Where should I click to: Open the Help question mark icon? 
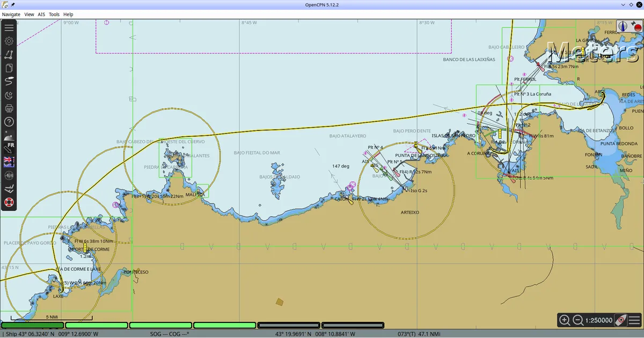click(x=9, y=122)
